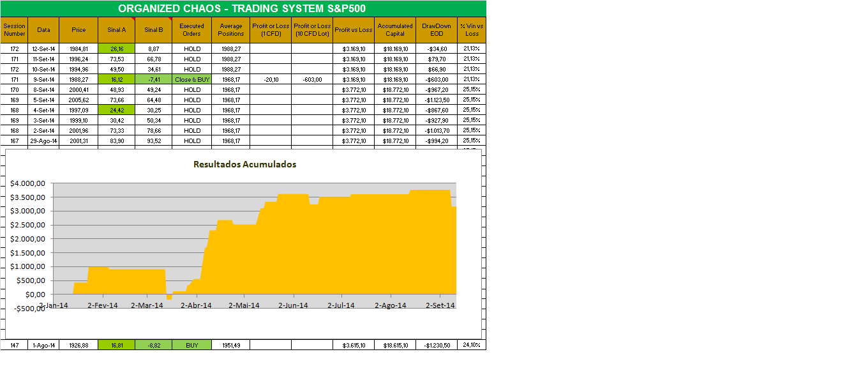Click the green Sinal A cell 16,12

[117, 79]
